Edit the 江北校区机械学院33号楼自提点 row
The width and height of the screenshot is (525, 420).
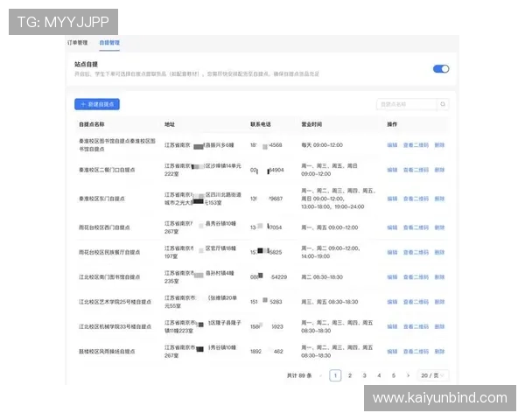[392, 326]
